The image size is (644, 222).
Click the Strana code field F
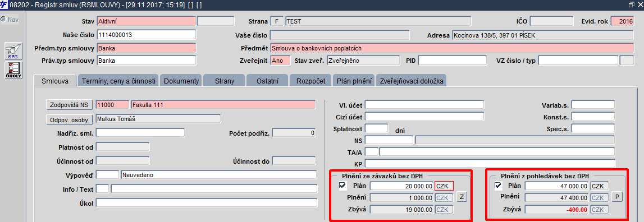pos(277,21)
